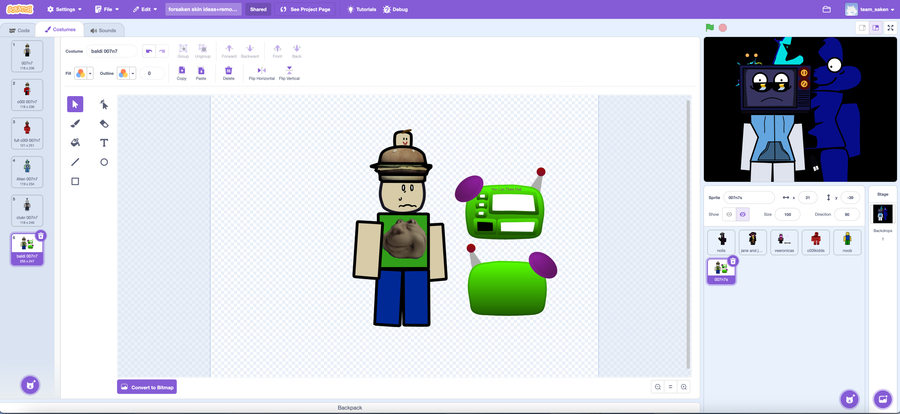Move selection Backward one layer
The width and height of the screenshot is (900, 414).
pos(250,51)
